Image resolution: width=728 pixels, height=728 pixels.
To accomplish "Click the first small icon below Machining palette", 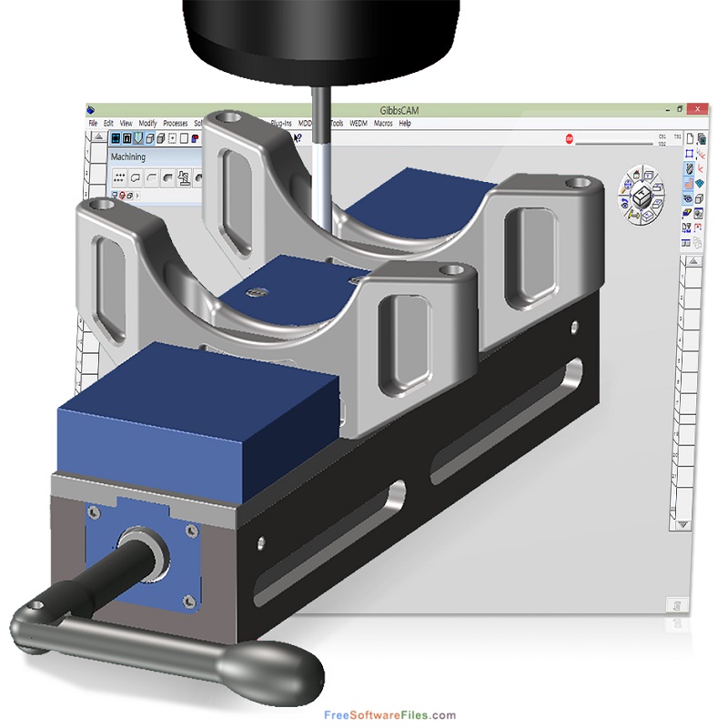I will [115, 196].
